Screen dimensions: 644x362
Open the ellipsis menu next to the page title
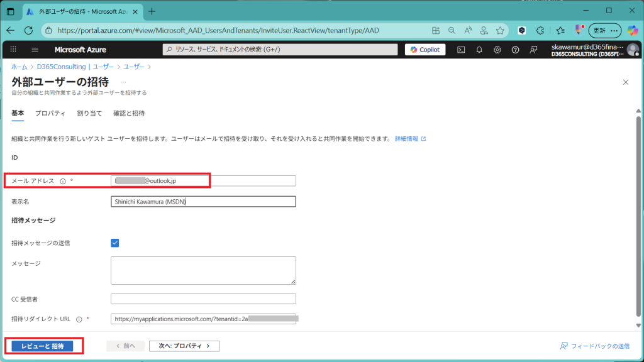[123, 82]
